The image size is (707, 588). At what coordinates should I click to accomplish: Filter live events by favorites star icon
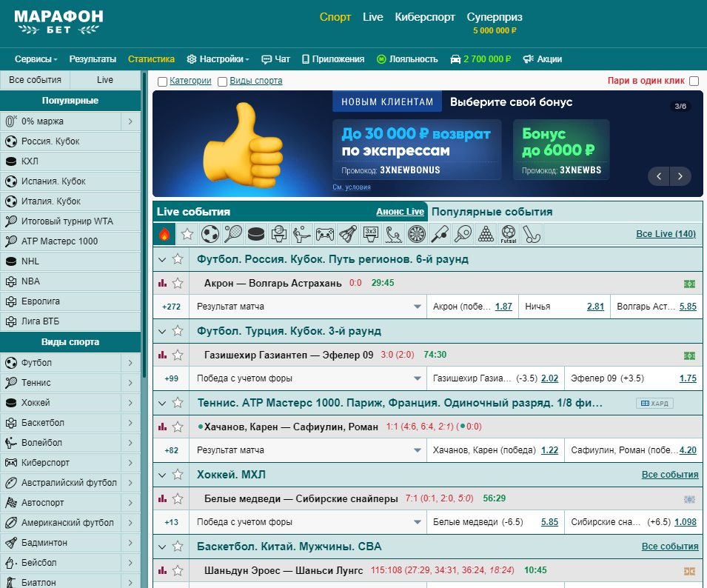pos(187,234)
